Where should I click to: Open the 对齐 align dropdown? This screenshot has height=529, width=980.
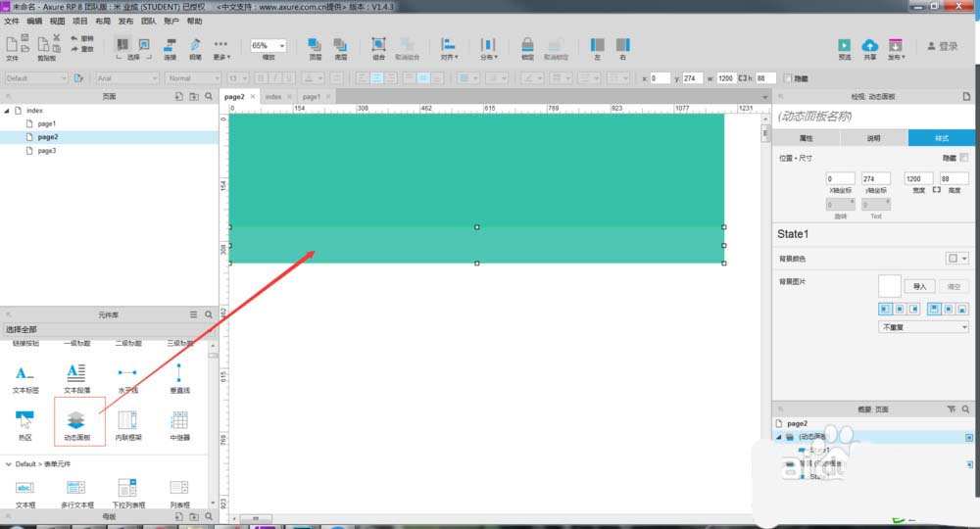coord(449,49)
